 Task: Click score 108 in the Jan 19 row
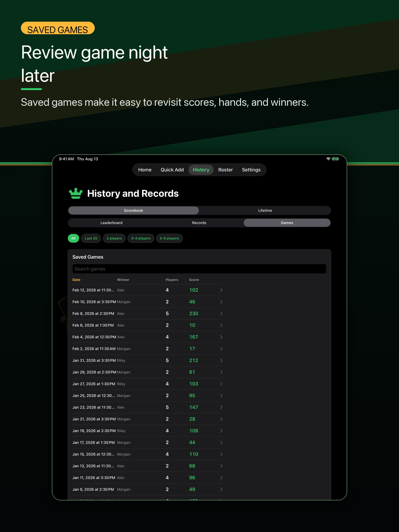[194, 431]
